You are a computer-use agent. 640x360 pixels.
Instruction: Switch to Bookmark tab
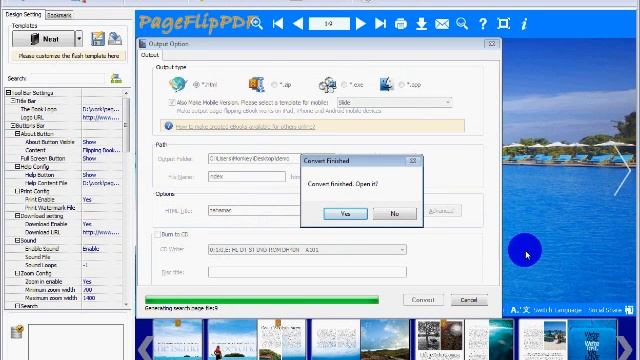point(59,15)
